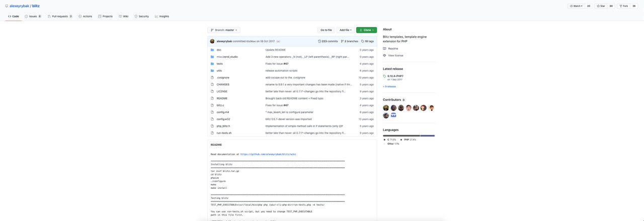644x221 pixels.
Task: Click the PHP 27.4% language entry
Action: click(x=409, y=140)
